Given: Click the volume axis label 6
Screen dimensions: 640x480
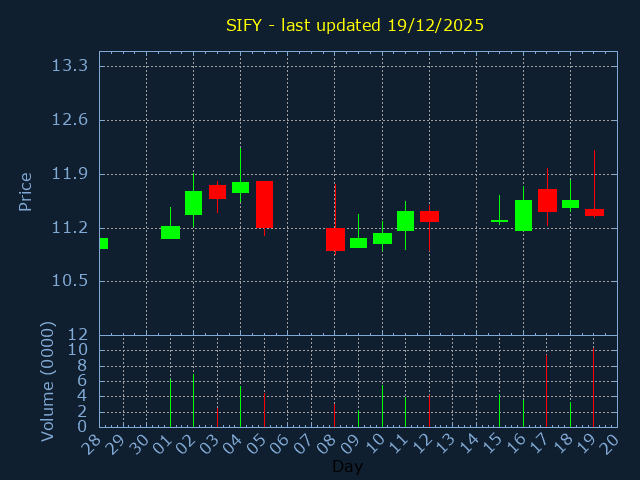Looking at the screenshot, I should [x=82, y=381].
